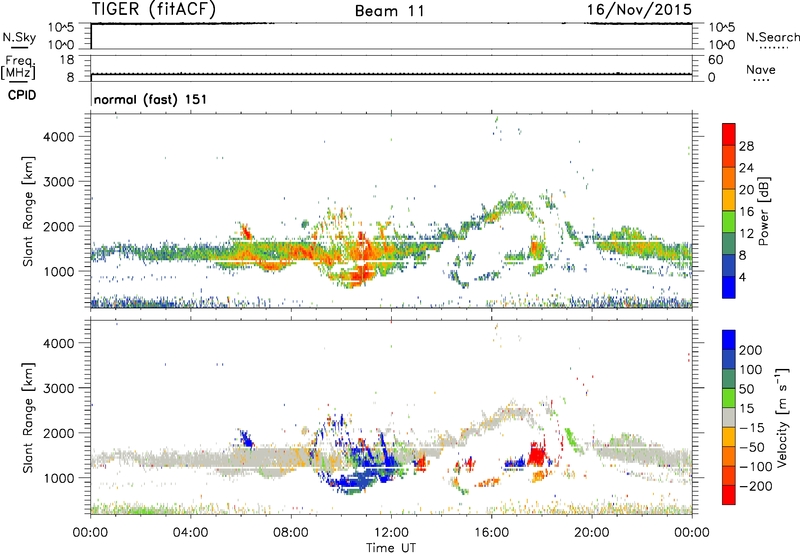Click the 4 tick on Power colorbar
Screen dimensions: 800x554
coord(742,278)
